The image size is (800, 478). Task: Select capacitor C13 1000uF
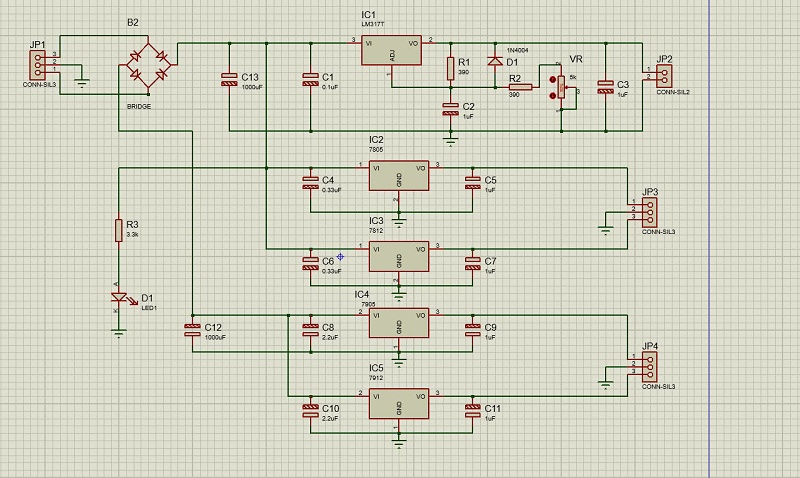click(230, 79)
